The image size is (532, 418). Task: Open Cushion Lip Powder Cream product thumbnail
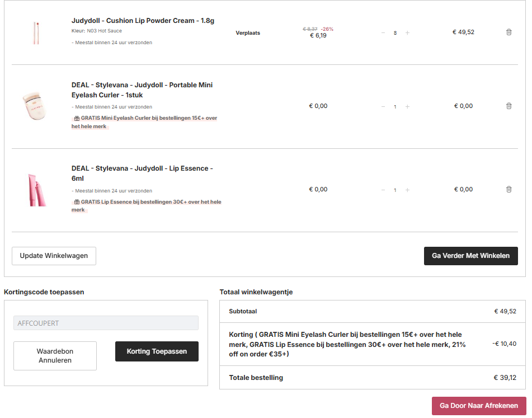[36, 32]
